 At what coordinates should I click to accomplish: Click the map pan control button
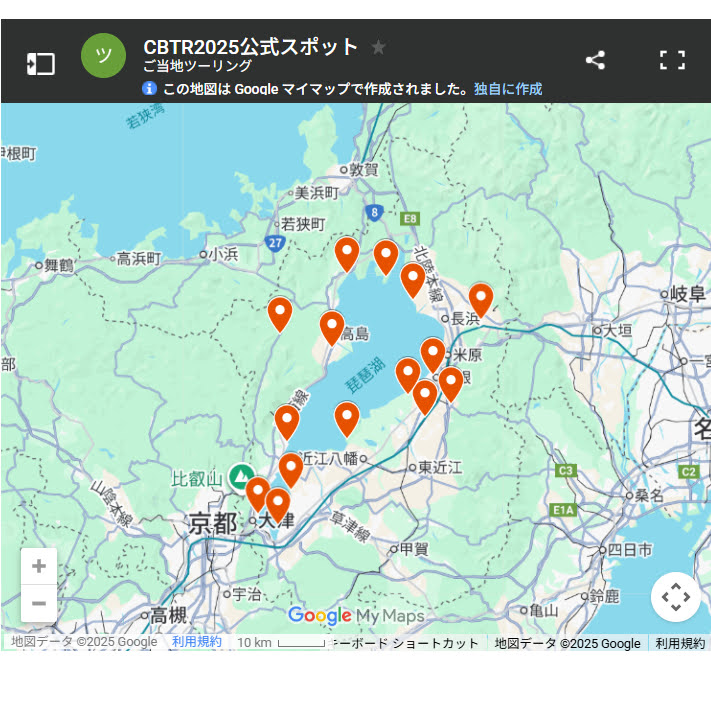pyautogui.click(x=675, y=597)
